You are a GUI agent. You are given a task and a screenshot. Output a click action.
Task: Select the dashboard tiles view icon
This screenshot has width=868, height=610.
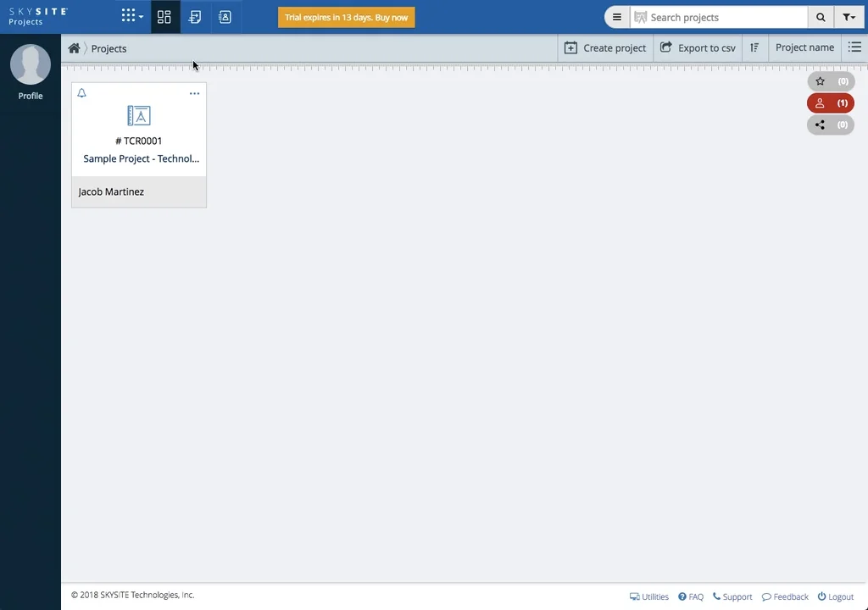coord(164,17)
